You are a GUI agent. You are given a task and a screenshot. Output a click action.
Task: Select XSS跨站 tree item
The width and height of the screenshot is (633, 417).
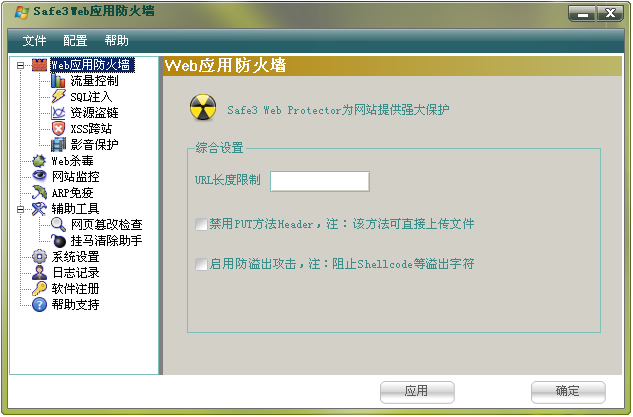(x=91, y=129)
